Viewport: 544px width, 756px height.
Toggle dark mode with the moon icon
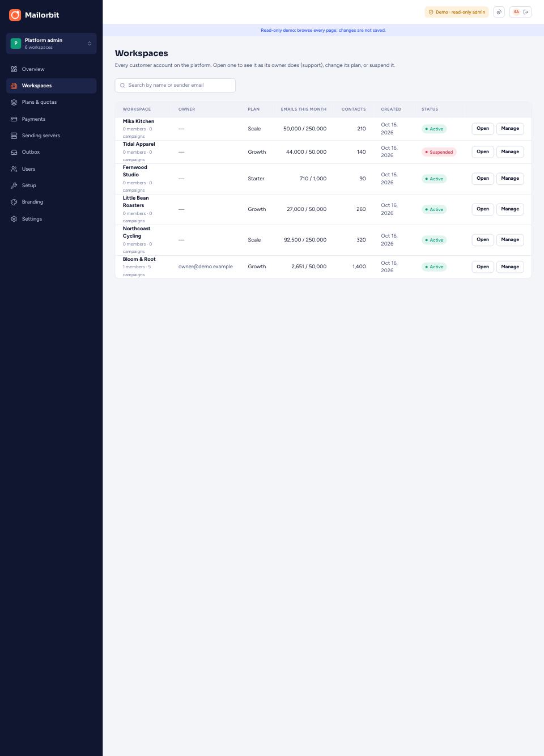(x=499, y=12)
